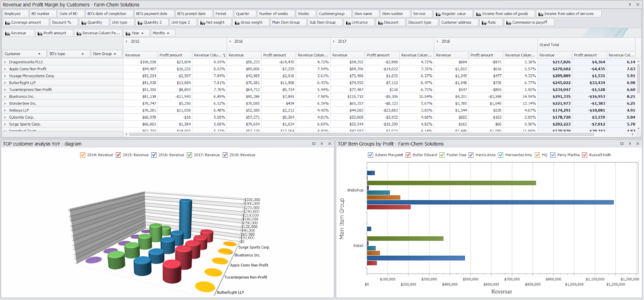
Task: Click the measure icon on Discount field
Action: [x=380, y=23]
